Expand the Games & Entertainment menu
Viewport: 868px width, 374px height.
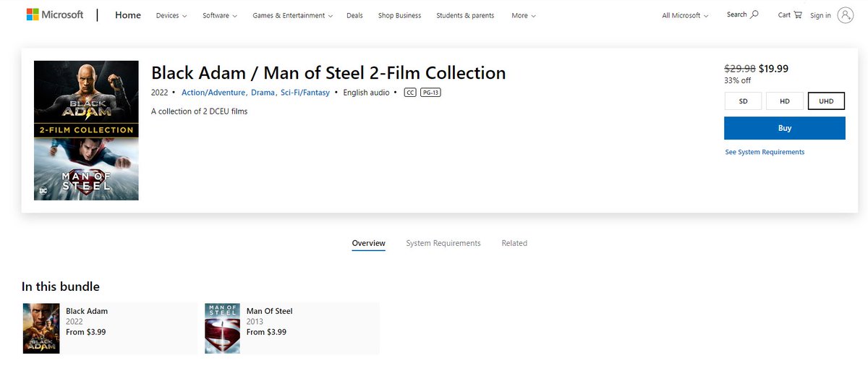[293, 15]
